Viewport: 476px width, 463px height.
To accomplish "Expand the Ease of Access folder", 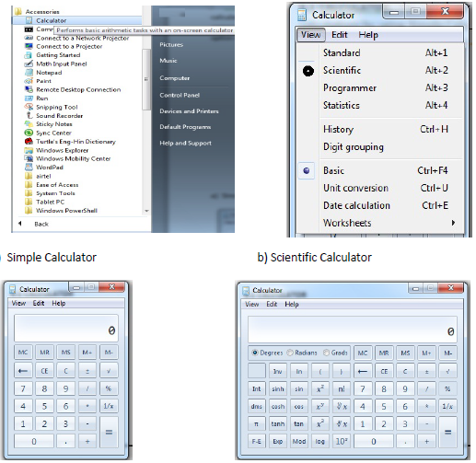I will 52,185.
